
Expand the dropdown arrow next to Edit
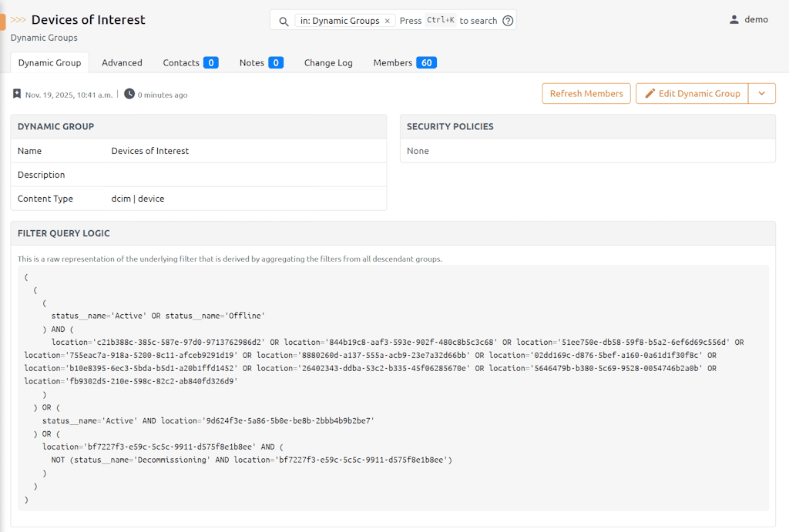click(x=761, y=94)
